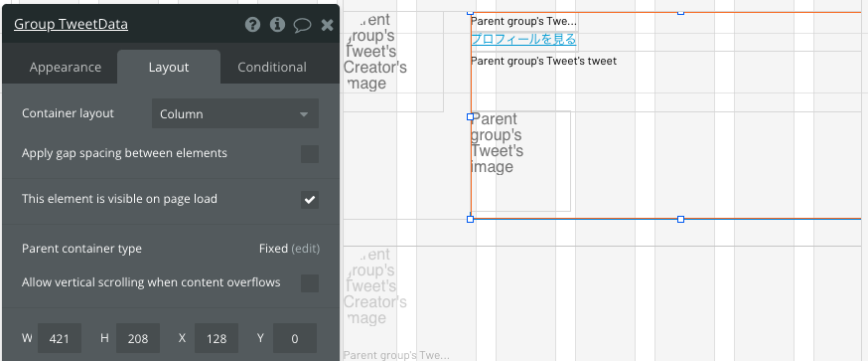
Task: Click the W width input field
Action: click(60, 338)
